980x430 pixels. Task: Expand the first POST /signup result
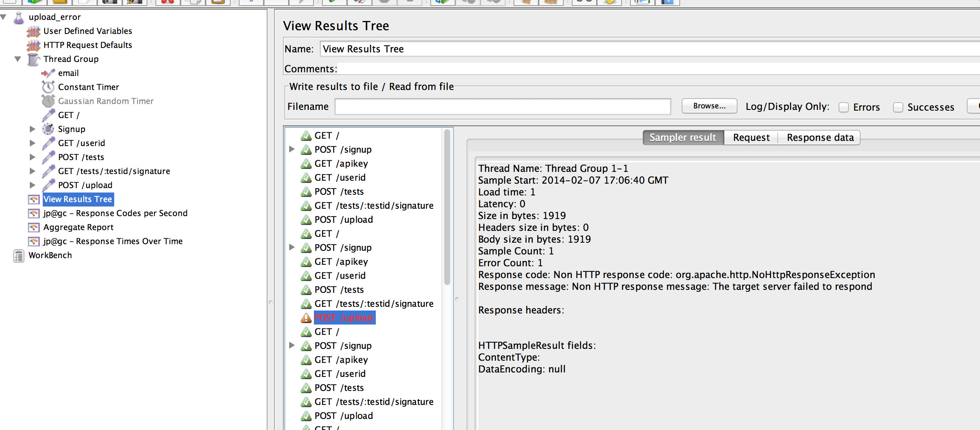(292, 149)
